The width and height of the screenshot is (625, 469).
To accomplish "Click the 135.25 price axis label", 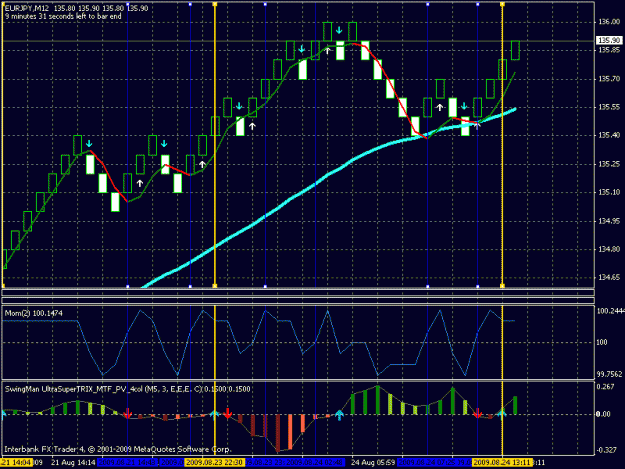I will (609, 164).
